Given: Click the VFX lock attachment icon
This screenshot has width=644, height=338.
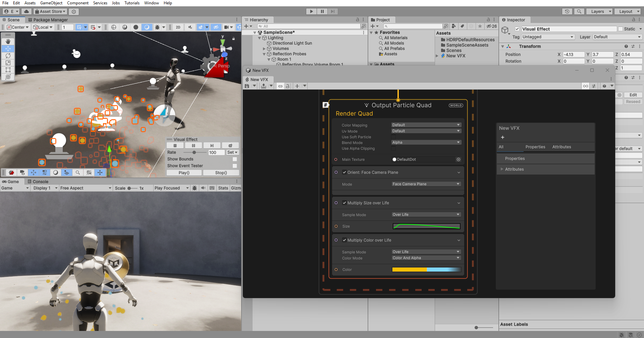Looking at the screenshot, I should (287, 86).
